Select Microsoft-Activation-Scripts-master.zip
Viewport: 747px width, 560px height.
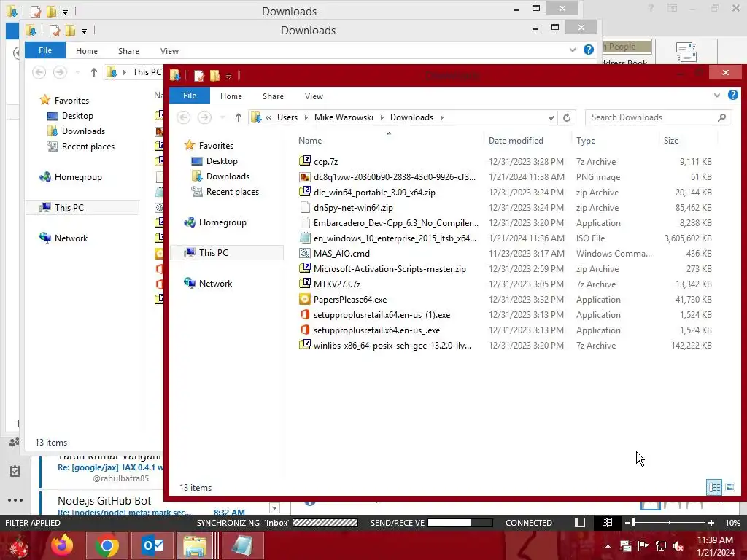click(390, 269)
